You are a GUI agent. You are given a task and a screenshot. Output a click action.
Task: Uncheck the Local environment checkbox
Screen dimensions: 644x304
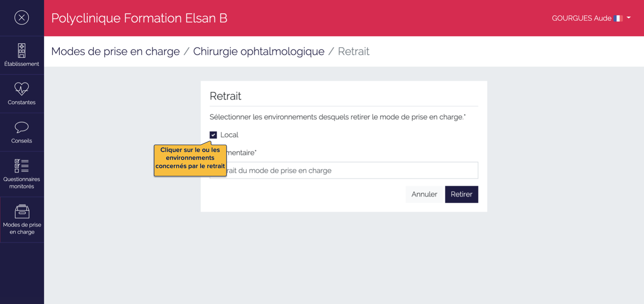click(213, 135)
